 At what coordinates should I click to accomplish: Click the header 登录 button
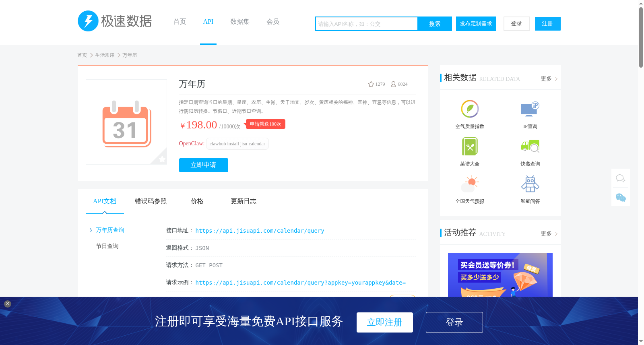[517, 24]
